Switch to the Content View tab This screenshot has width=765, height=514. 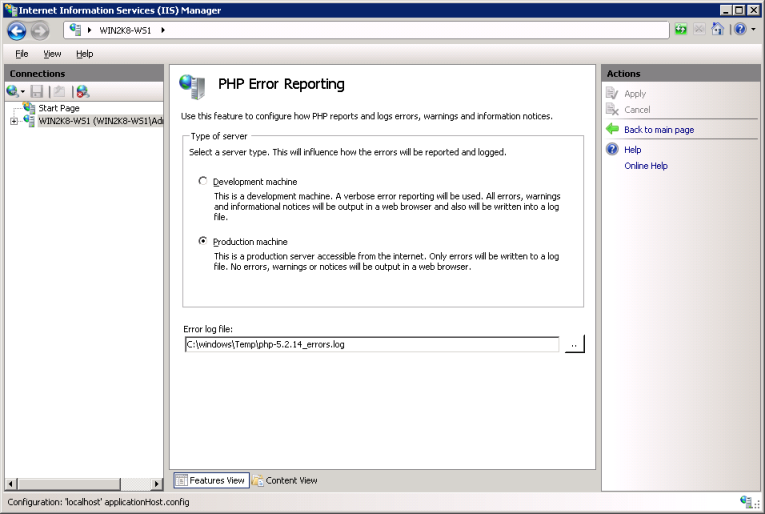(285, 480)
